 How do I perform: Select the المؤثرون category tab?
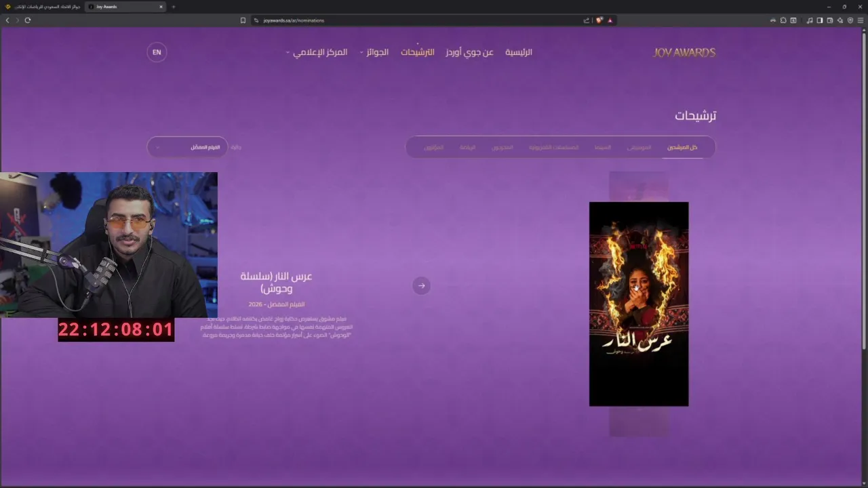pyautogui.click(x=434, y=147)
